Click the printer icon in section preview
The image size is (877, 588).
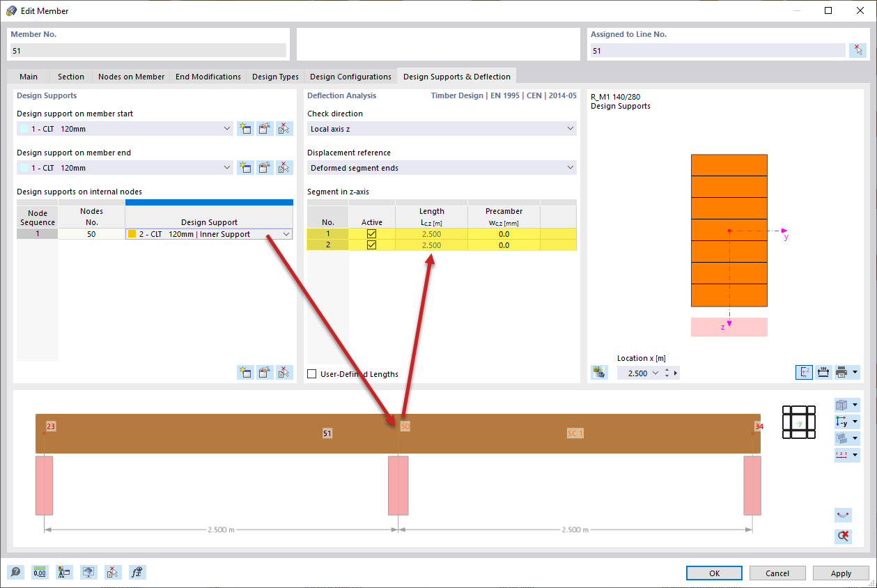pos(841,372)
